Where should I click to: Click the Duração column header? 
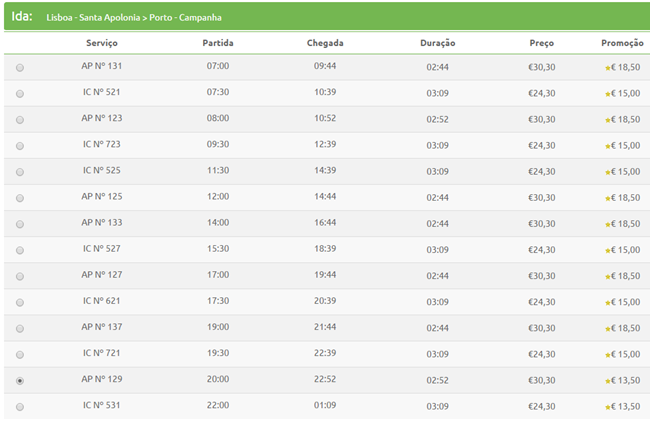[x=438, y=43]
